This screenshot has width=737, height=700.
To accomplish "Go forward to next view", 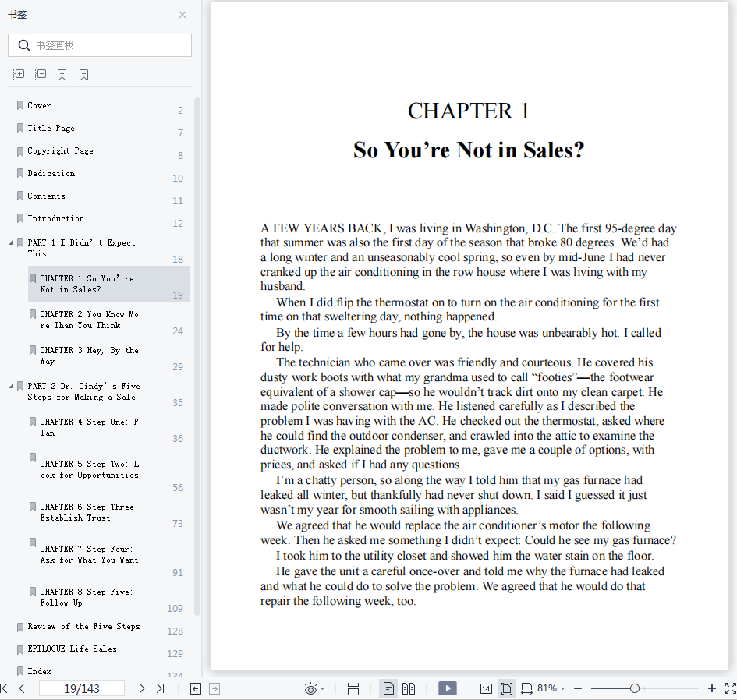I will tap(214, 689).
